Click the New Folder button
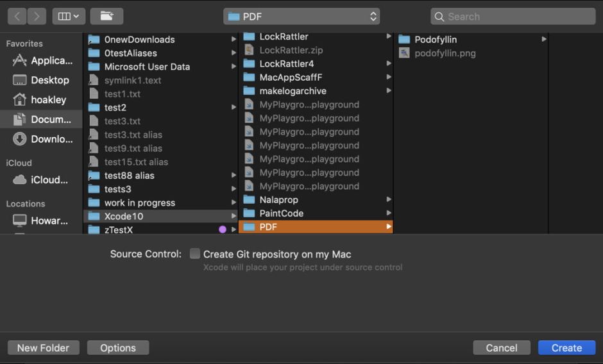Screen dimensions: 603x364 [44, 348]
